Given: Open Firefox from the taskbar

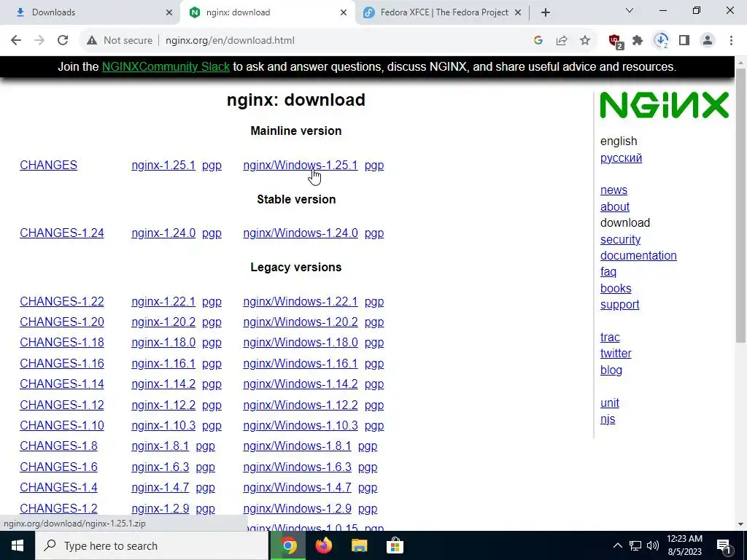Looking at the screenshot, I should (324, 545).
